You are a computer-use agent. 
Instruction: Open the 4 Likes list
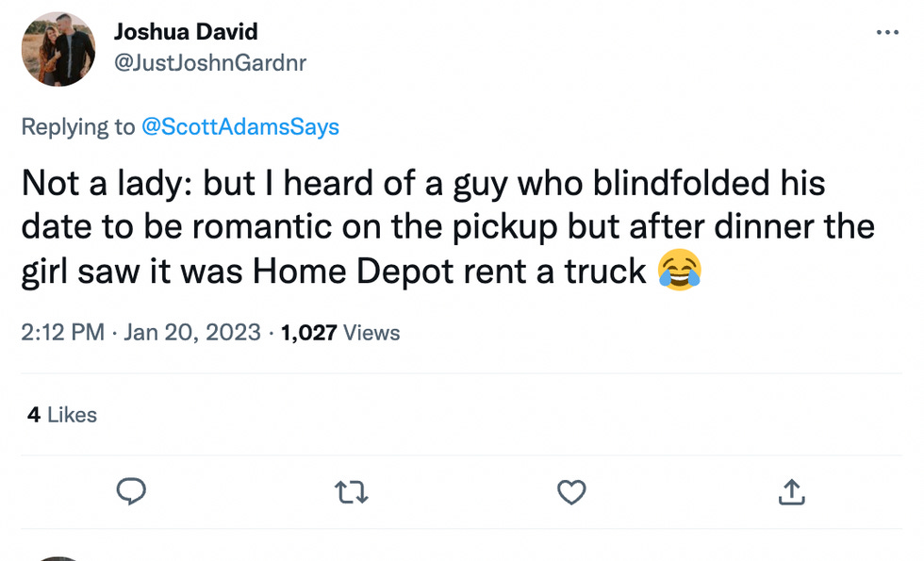click(x=60, y=414)
